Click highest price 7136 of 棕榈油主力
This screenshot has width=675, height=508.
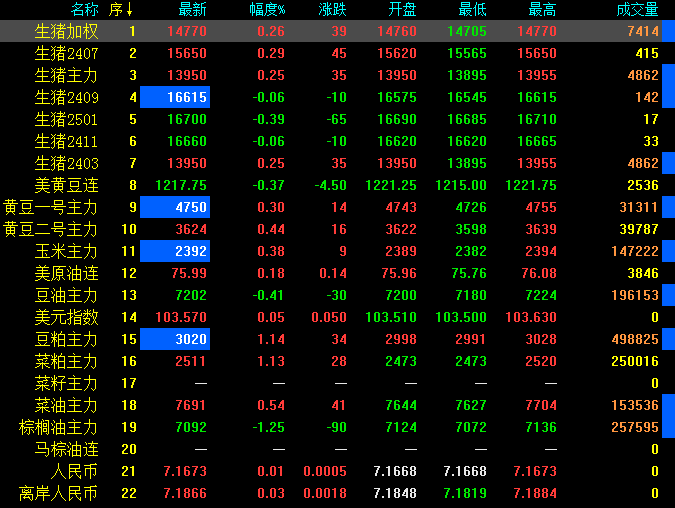point(541,427)
